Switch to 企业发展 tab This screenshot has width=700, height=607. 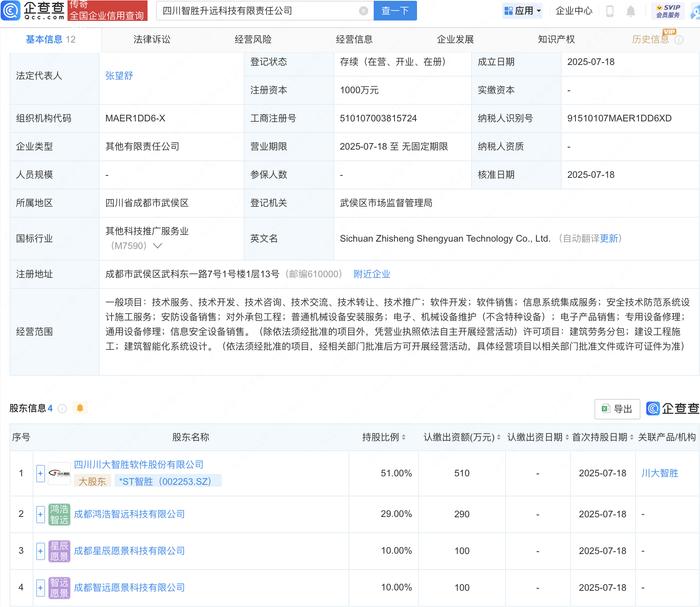455,39
